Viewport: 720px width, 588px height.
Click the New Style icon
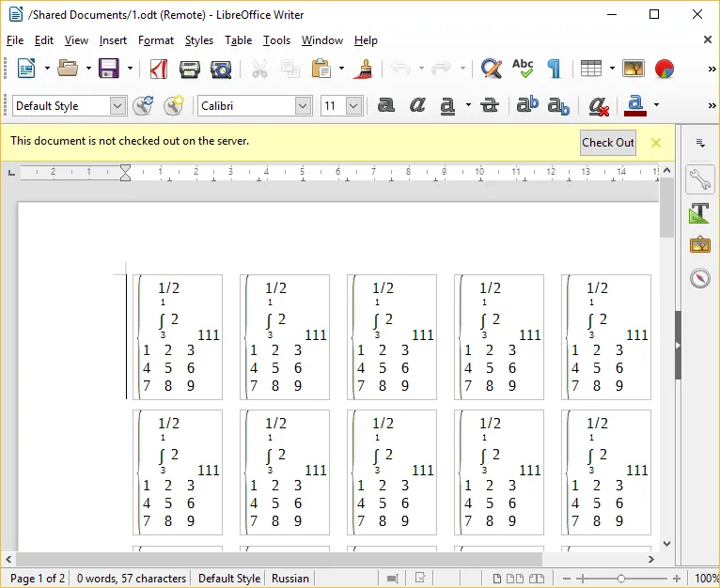(174, 105)
